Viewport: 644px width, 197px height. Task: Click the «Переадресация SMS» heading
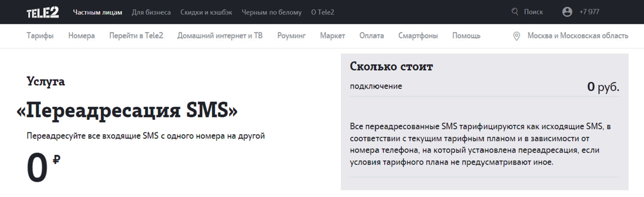tap(127, 111)
